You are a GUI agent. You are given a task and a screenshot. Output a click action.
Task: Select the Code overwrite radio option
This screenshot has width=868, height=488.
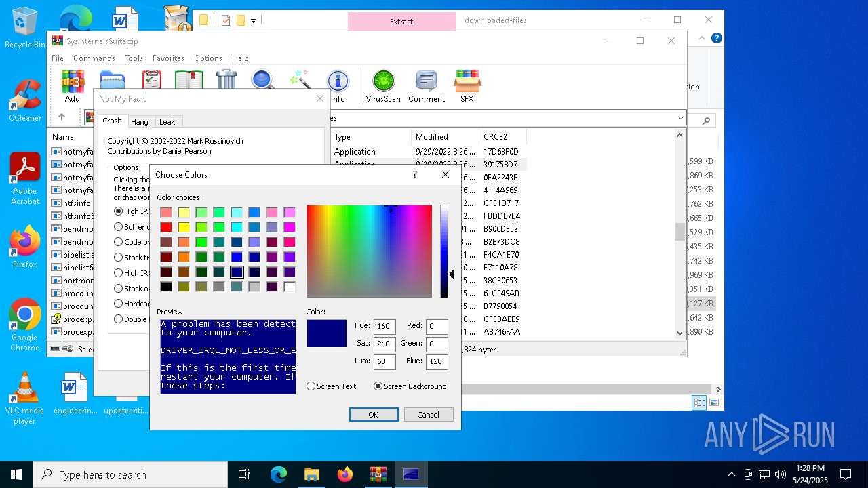(119, 242)
